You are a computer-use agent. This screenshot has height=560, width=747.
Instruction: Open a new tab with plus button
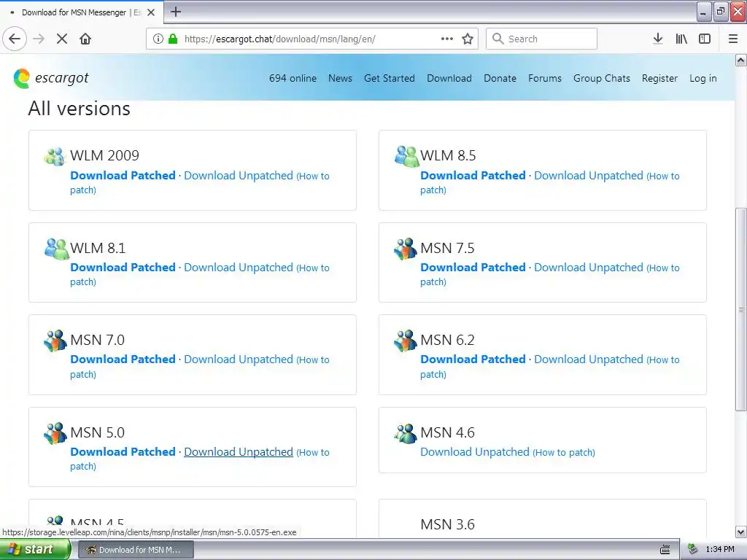[176, 12]
